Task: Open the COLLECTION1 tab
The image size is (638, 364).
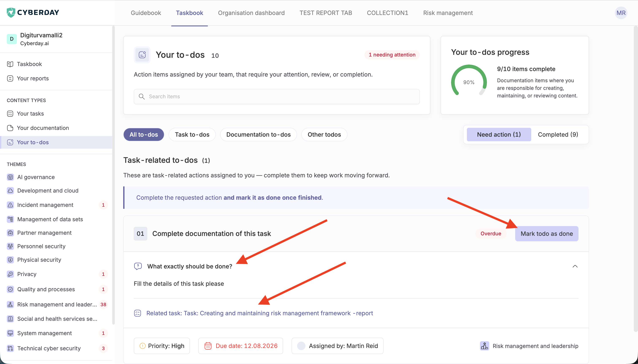Action: pos(387,13)
